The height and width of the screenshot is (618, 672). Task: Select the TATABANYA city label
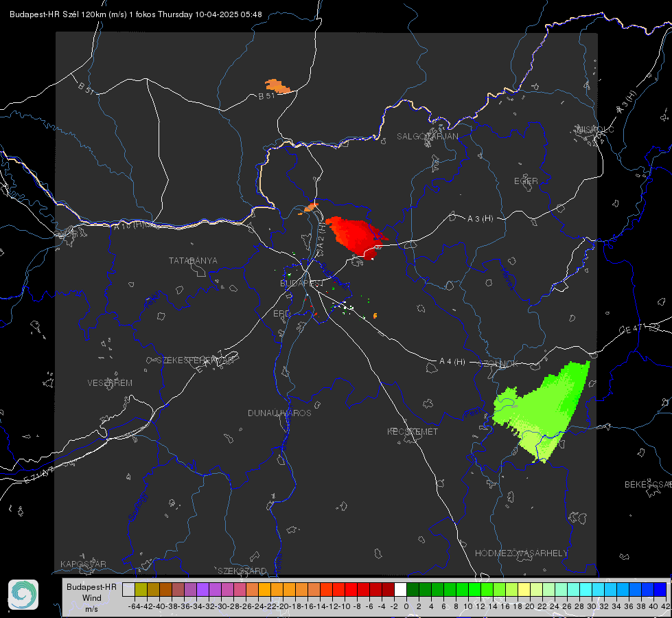[193, 261]
